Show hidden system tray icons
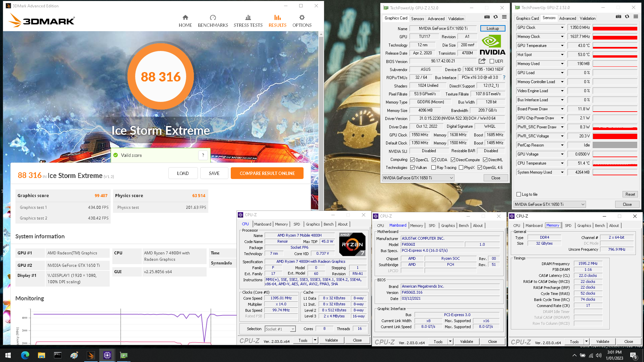 (574, 355)
